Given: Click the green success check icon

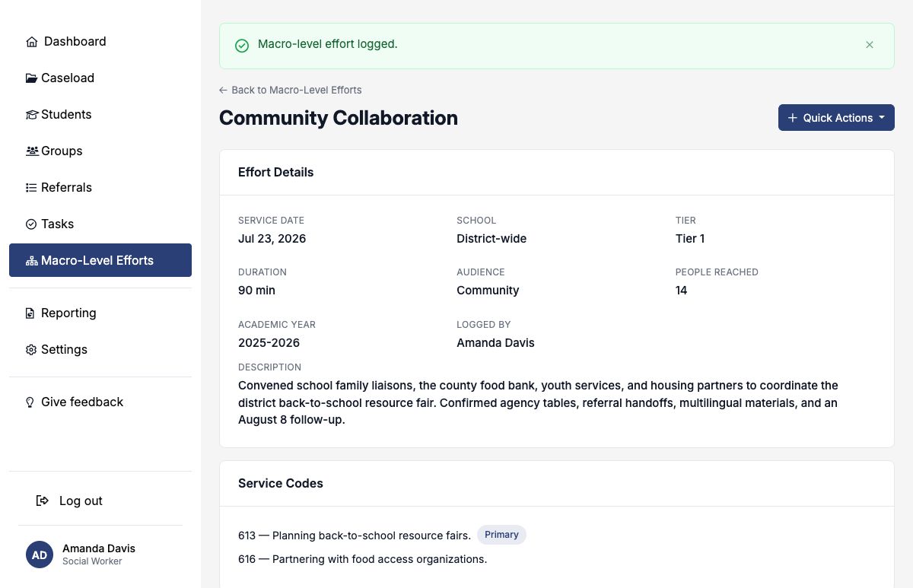Looking at the screenshot, I should point(242,46).
